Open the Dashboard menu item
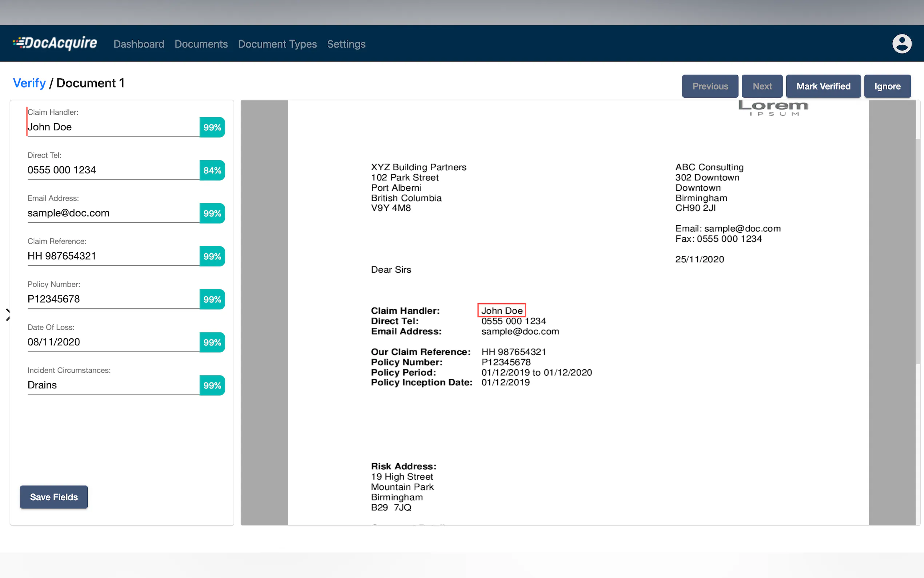 139,44
